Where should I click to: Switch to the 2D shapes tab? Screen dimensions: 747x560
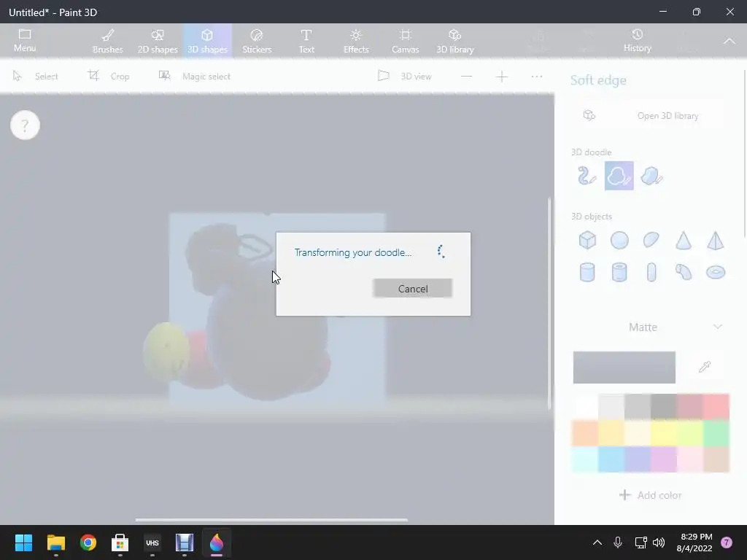(158, 42)
